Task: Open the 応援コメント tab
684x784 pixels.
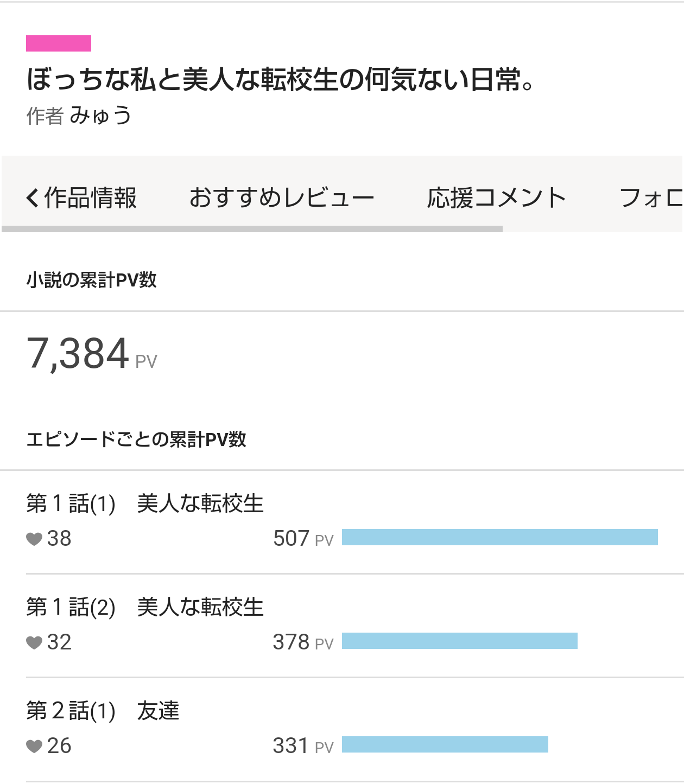Action: click(x=496, y=197)
